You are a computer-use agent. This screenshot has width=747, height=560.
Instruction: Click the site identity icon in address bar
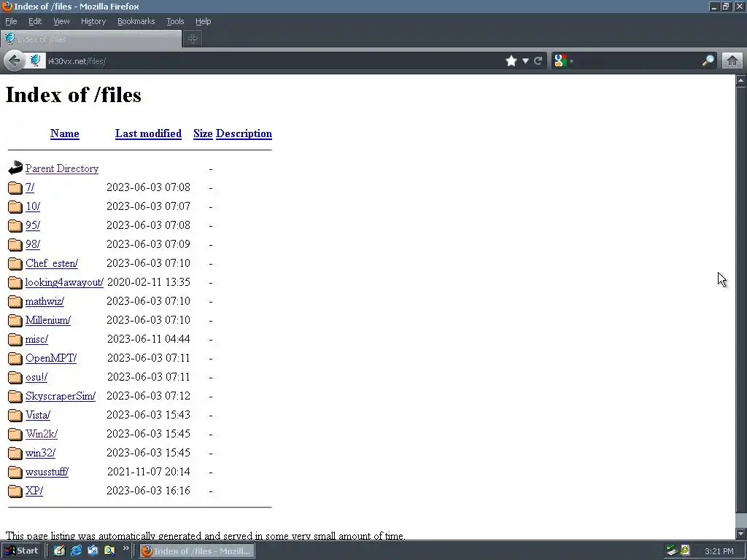click(x=35, y=61)
